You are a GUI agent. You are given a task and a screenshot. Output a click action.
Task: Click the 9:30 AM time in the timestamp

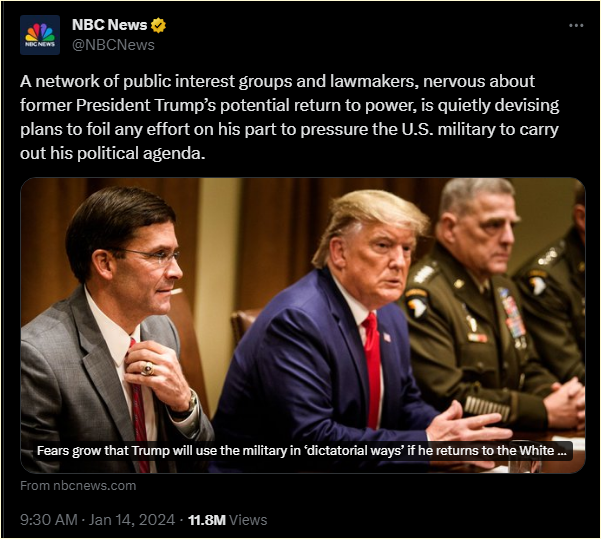pyautogui.click(x=46, y=520)
